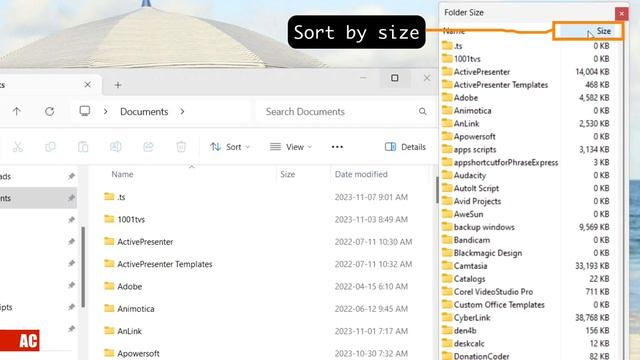Click date 2022-04-15 6:10 AM
This screenshot has width=640, height=360.
pyautogui.click(x=371, y=287)
